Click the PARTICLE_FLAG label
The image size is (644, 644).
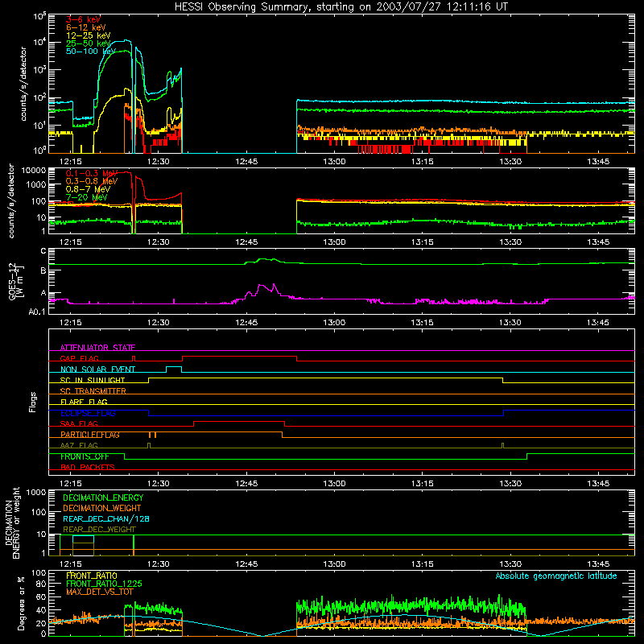(90, 435)
